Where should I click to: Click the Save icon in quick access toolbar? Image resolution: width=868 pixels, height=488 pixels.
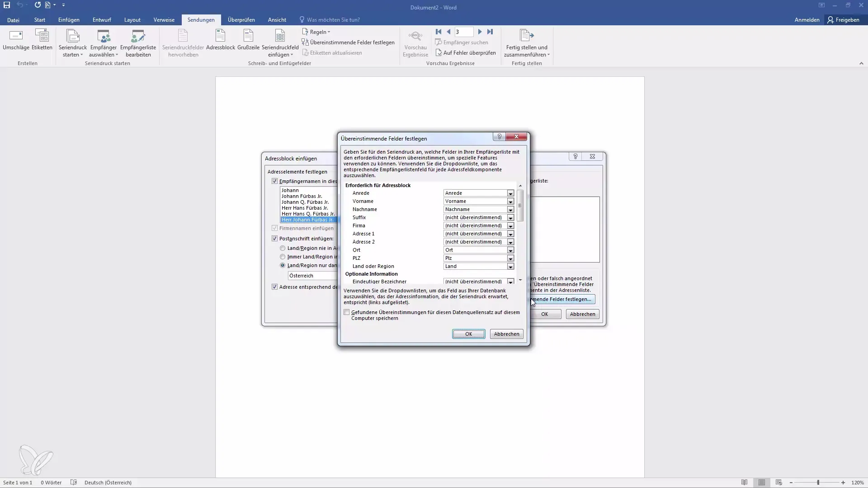(7, 5)
